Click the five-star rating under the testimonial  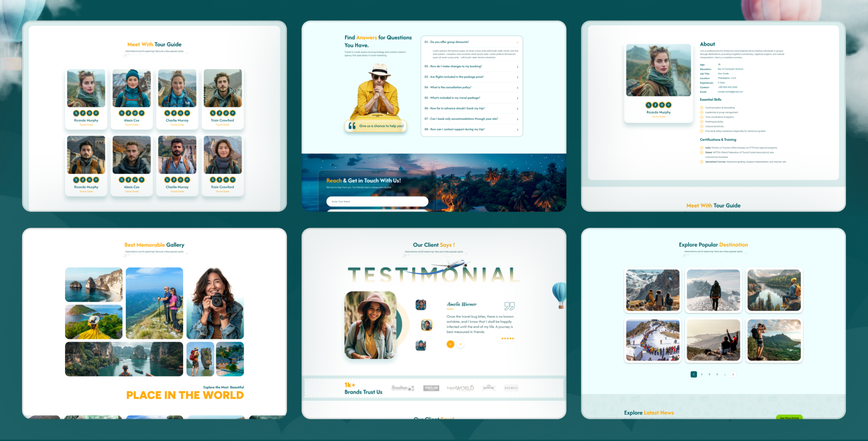pos(508,338)
